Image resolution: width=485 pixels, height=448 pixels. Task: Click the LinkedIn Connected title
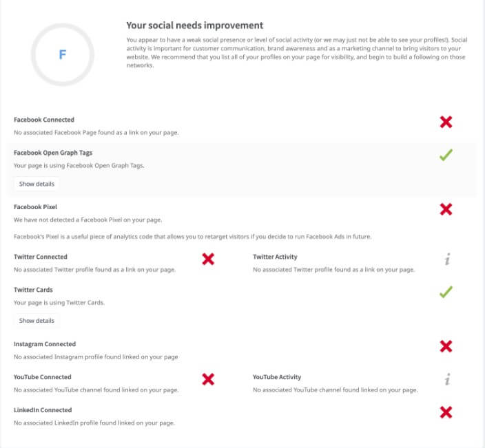pos(43,410)
